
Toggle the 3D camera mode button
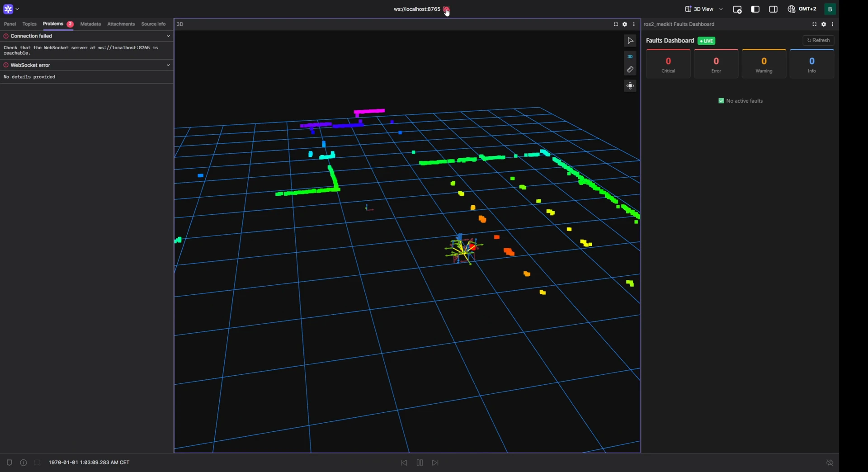(x=630, y=57)
